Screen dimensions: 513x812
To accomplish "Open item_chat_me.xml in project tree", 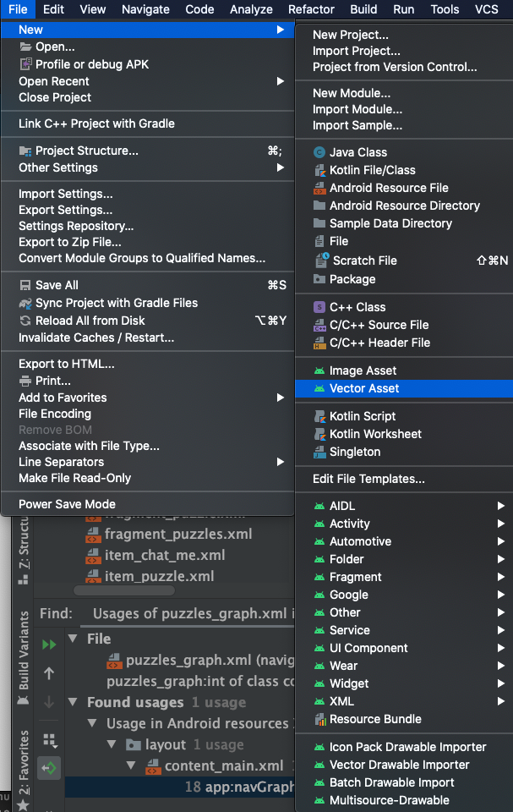I will [164, 555].
